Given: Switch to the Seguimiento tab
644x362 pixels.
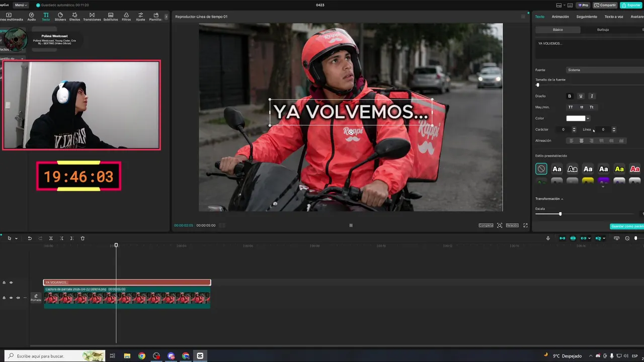Looking at the screenshot, I should coord(587,17).
